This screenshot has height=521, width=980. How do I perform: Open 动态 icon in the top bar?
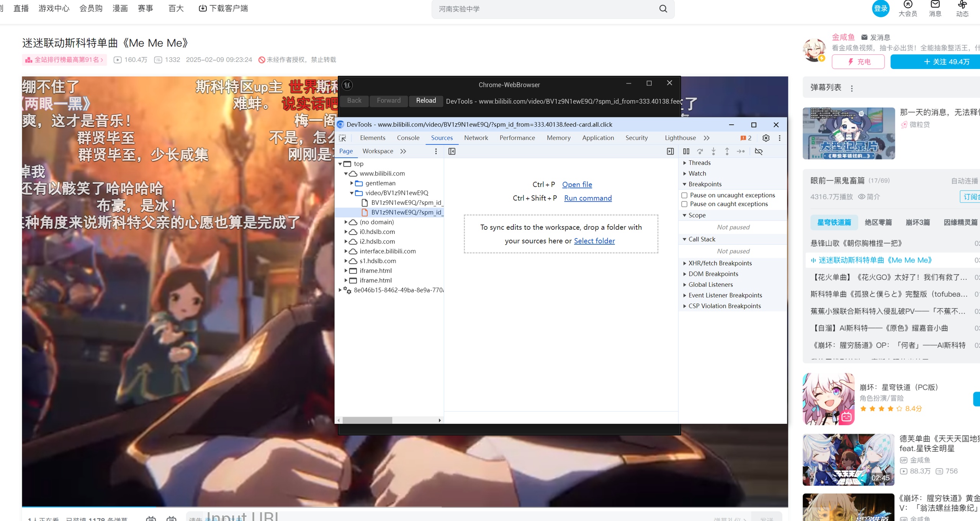962,8
